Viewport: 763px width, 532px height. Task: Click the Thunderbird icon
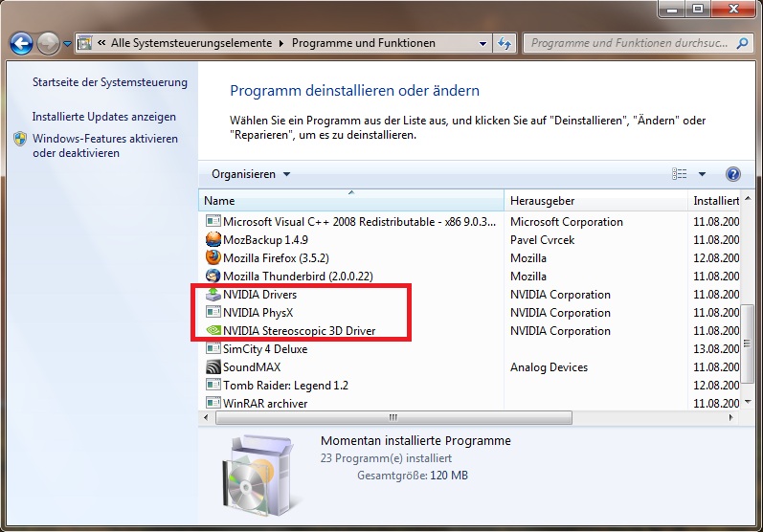coord(213,276)
